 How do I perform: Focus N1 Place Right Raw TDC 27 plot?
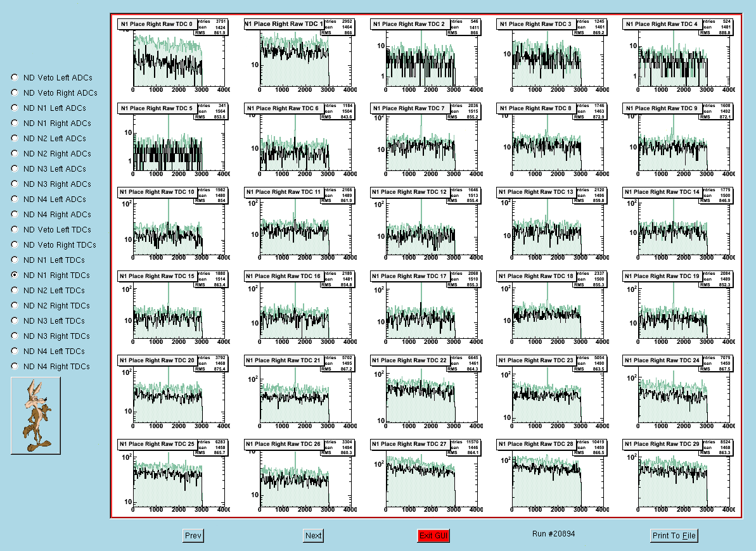[x=426, y=476]
